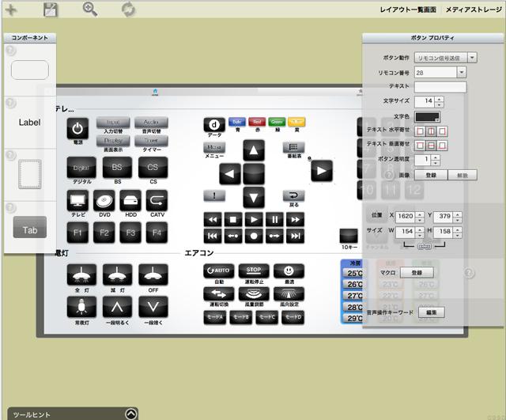Open レイアウト一覧画面 menu item
The image size is (506, 420).
tap(408, 9)
